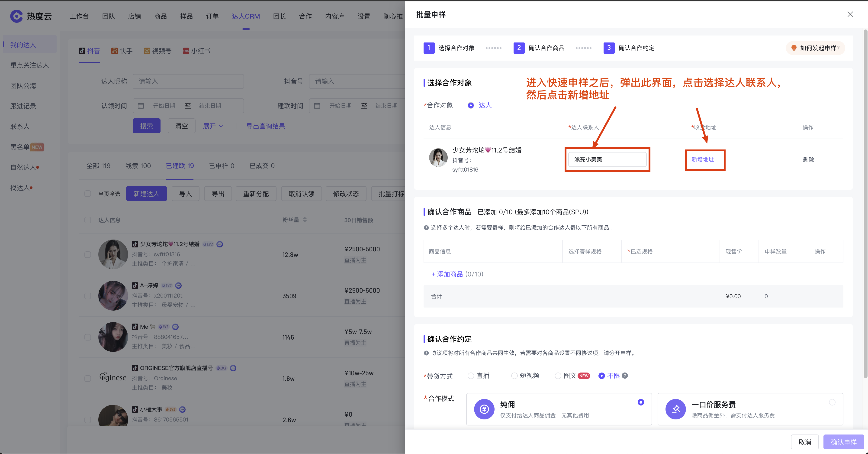Switch to the 小红书 platform tab
This screenshot has height=454, width=868.
[196, 51]
